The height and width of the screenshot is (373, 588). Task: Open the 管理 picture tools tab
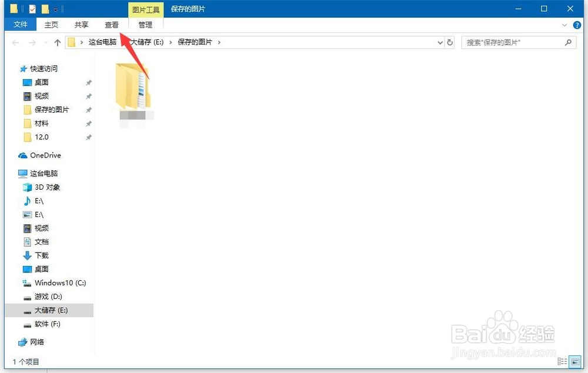(145, 25)
